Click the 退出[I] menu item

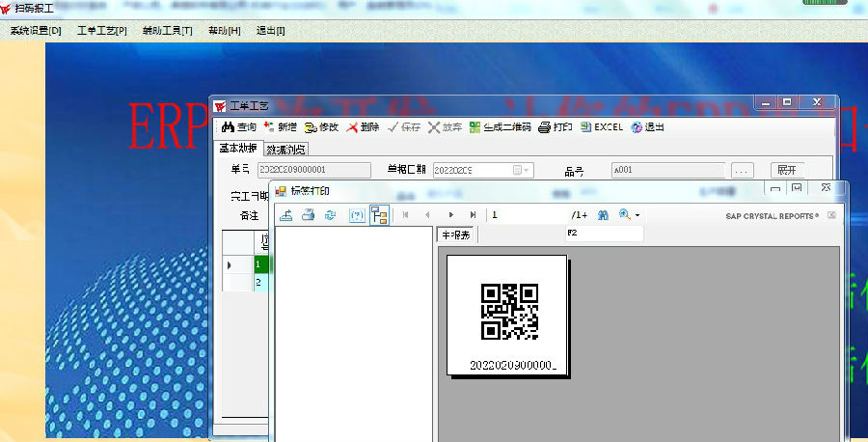[x=270, y=31]
